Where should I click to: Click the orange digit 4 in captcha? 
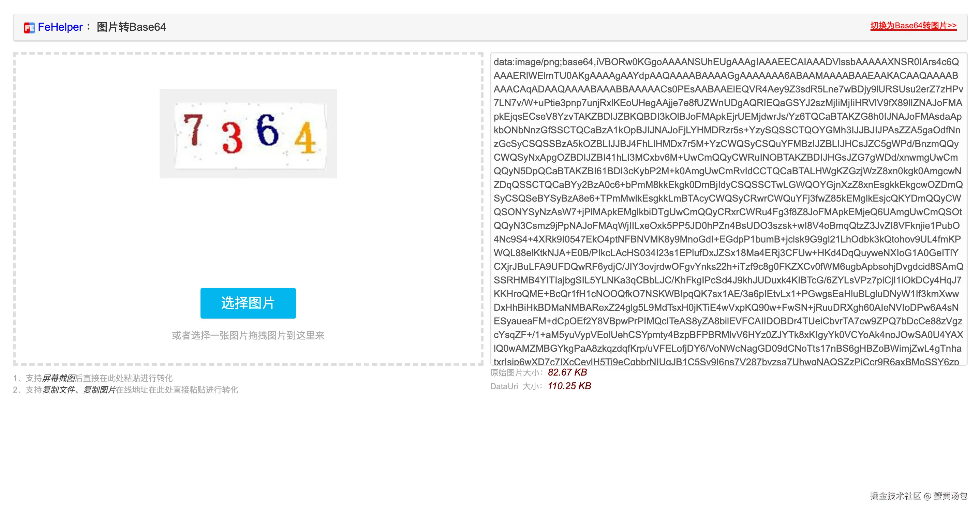[305, 137]
